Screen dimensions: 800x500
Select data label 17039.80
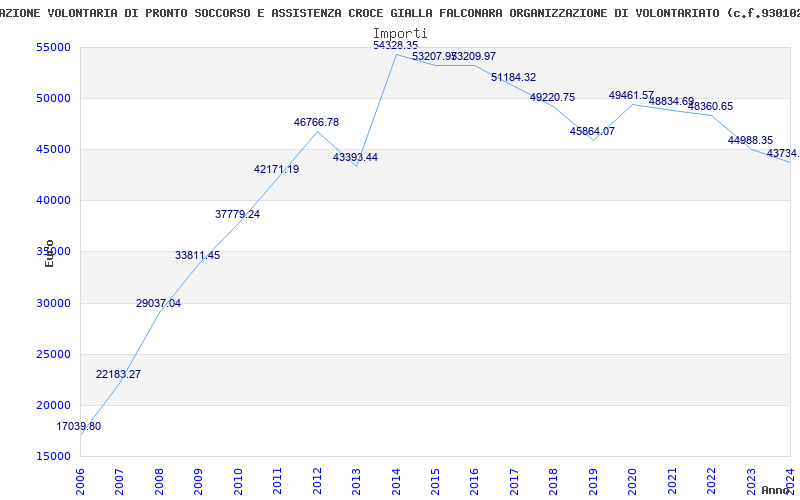click(x=79, y=427)
